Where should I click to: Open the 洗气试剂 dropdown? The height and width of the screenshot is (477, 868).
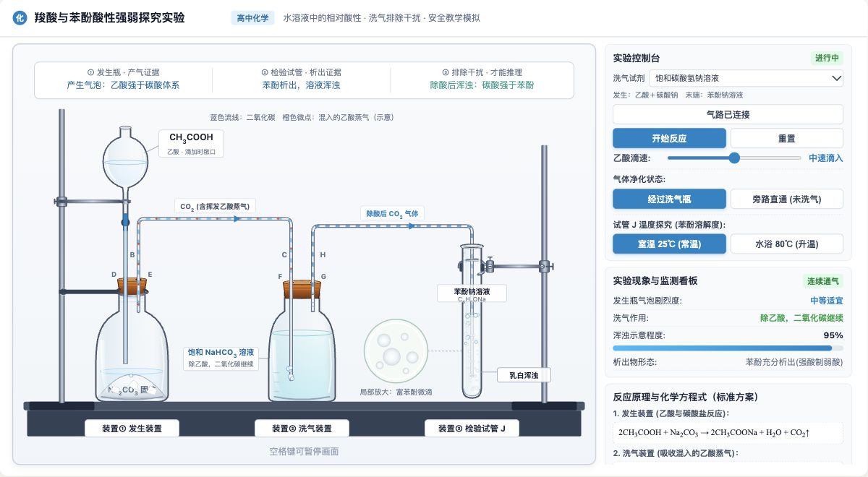click(746, 77)
